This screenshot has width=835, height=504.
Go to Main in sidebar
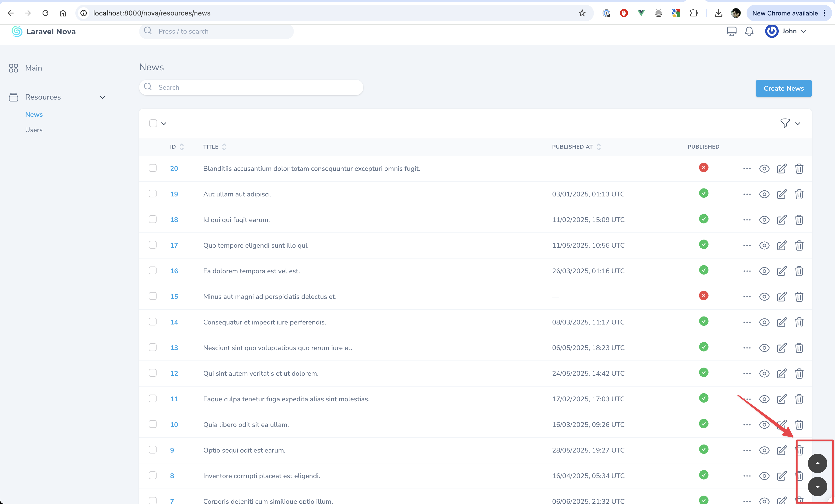click(x=33, y=68)
